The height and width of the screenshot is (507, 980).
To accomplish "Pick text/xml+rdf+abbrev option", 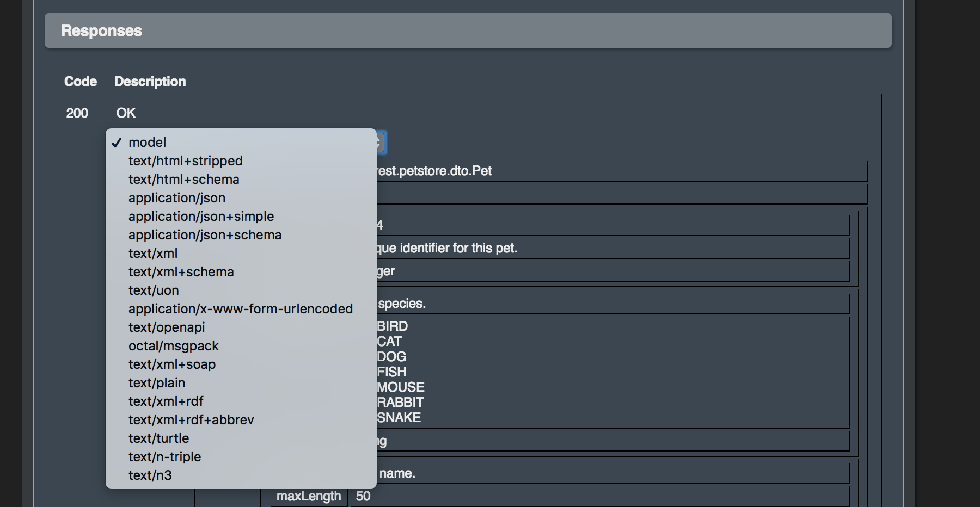I will (191, 420).
